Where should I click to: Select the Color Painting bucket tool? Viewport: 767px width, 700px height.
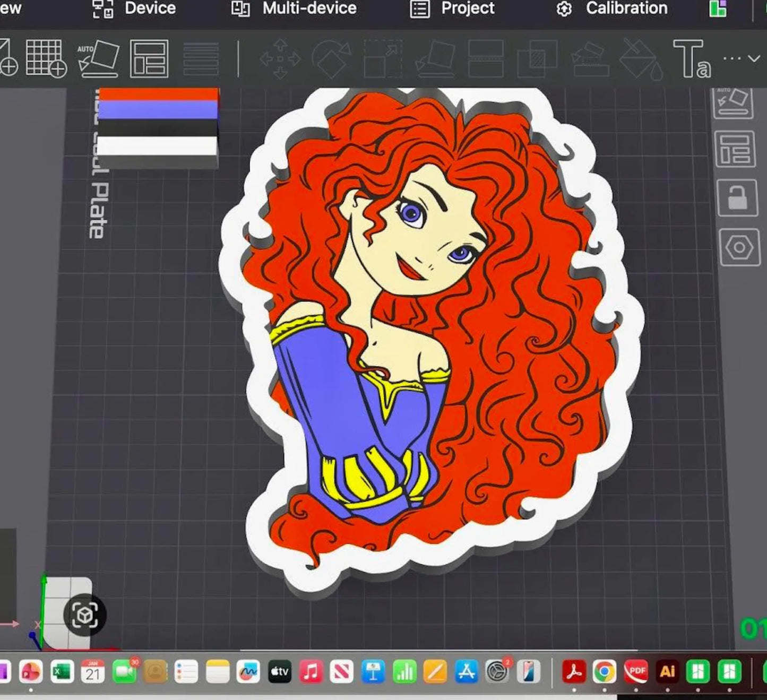point(640,58)
